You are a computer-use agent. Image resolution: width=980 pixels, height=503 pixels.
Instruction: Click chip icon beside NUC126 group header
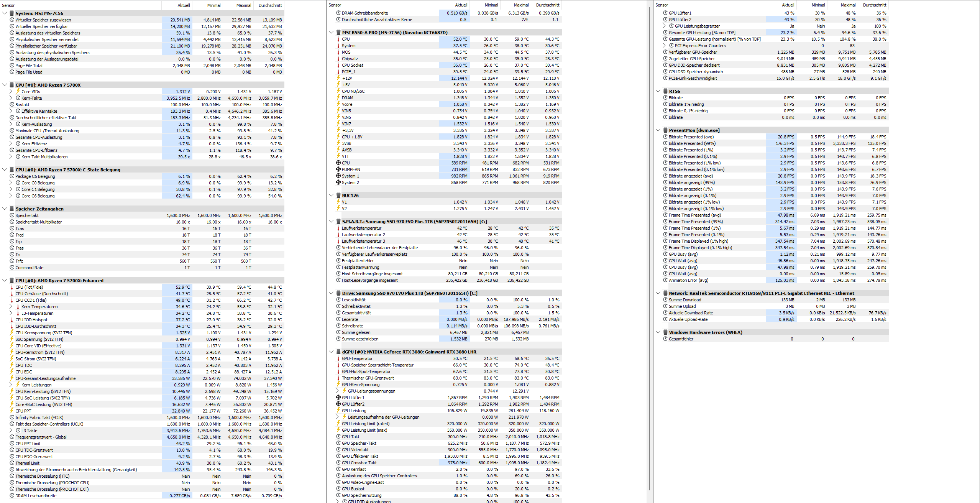tap(338, 196)
